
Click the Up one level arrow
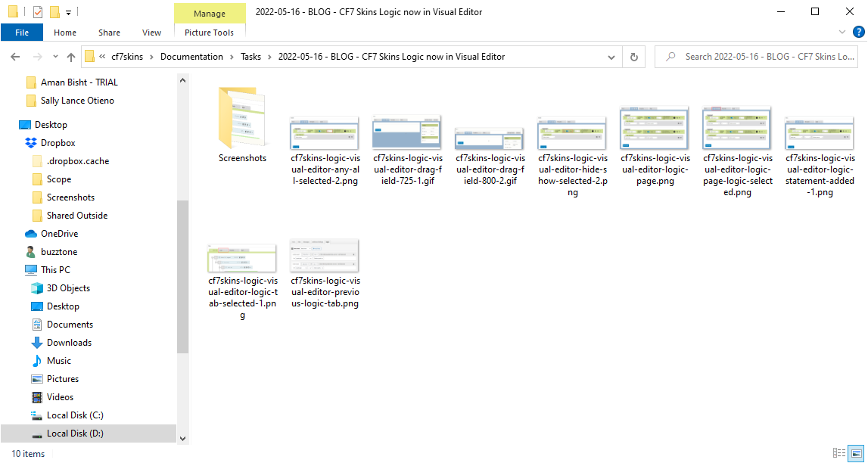coord(71,57)
